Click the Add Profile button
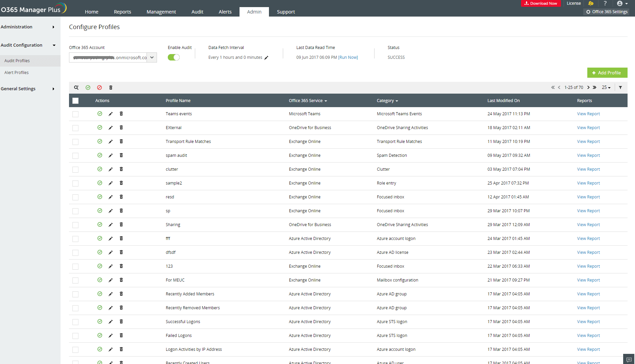This screenshot has width=635, height=364. 607,73
